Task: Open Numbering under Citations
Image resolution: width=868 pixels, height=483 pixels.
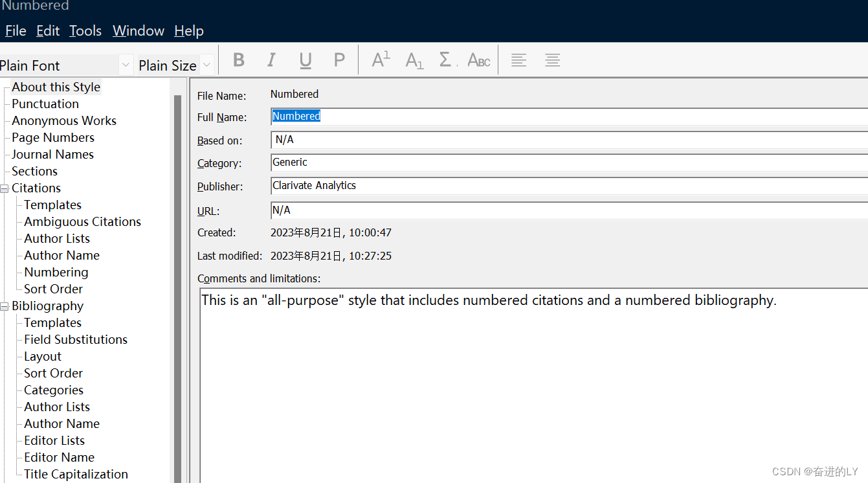Action: coord(56,272)
